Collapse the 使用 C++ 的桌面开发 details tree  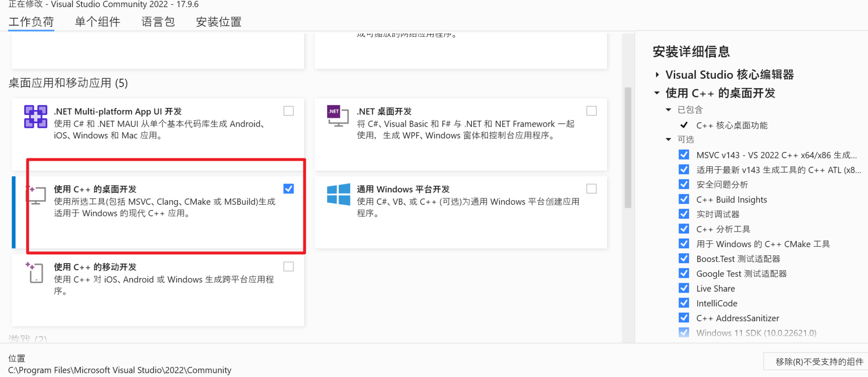(657, 93)
